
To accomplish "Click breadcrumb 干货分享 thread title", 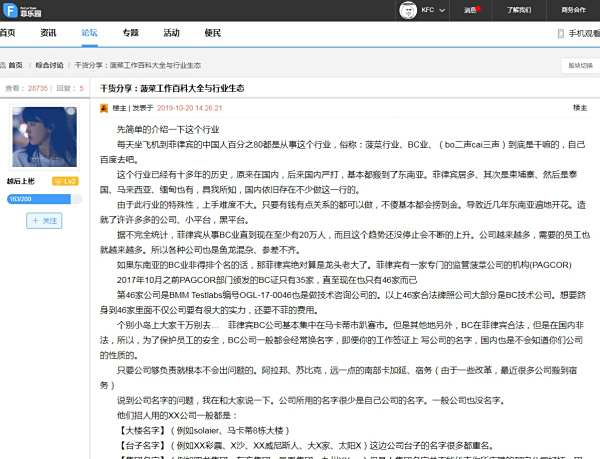I will (x=138, y=65).
